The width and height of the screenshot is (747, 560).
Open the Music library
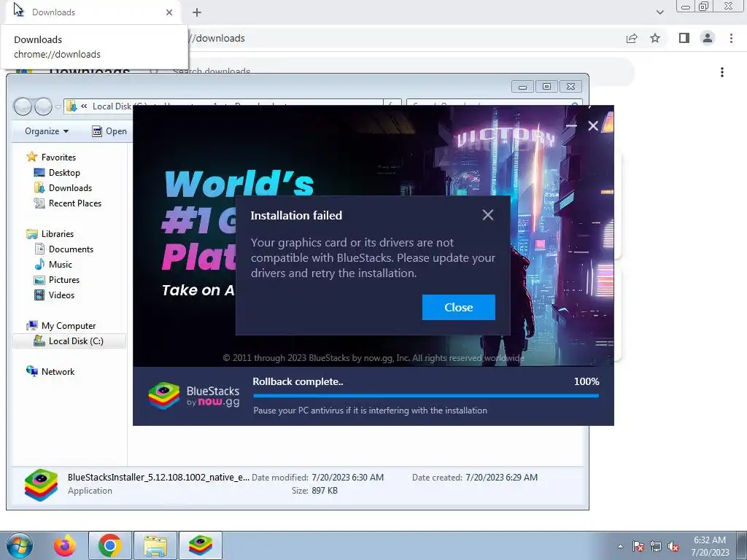point(60,264)
